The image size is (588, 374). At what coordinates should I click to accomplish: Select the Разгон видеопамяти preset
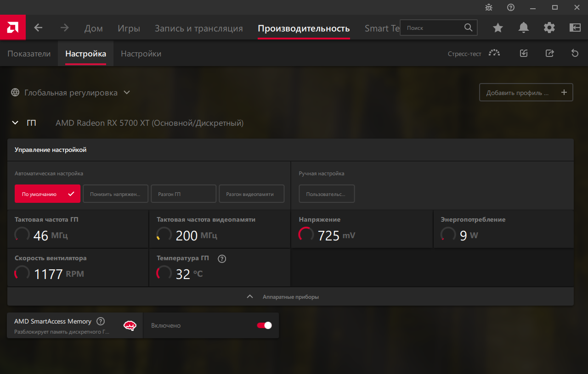click(252, 194)
